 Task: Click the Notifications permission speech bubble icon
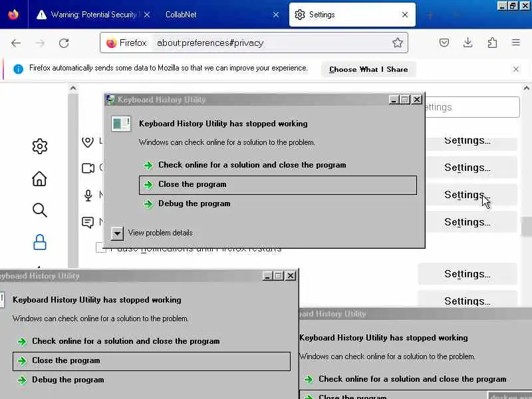pyautogui.click(x=88, y=223)
